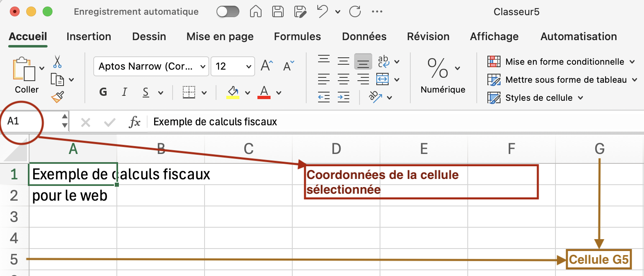Toggle italic I formatting
Viewport: 644px width, 276px height.
pos(125,92)
